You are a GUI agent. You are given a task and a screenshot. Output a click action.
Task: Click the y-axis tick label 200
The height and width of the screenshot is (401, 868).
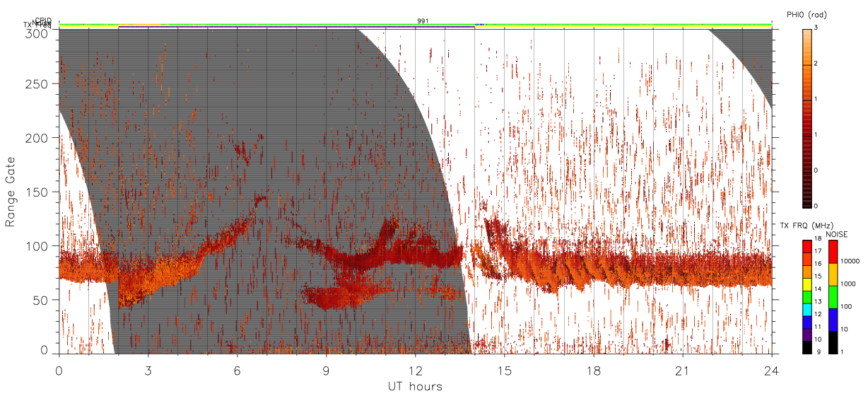coord(37,138)
